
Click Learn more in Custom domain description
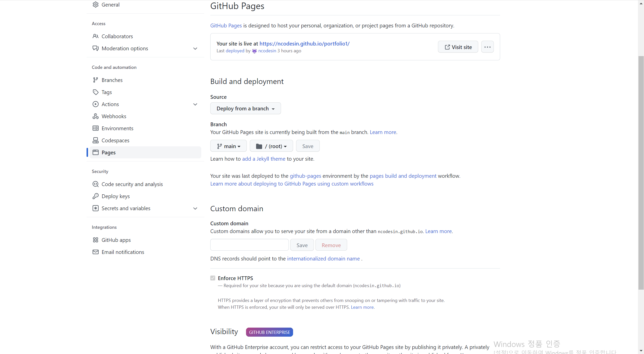coord(438,231)
